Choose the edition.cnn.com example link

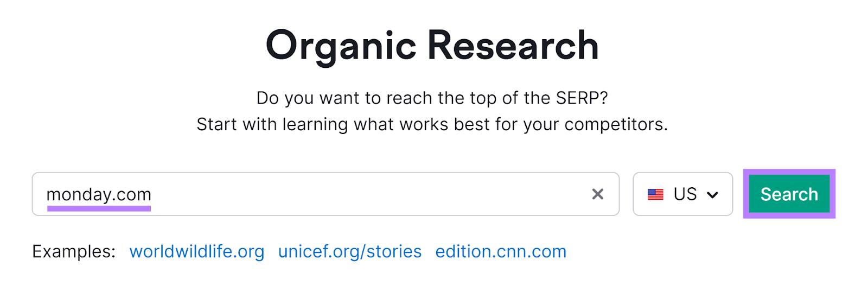[500, 252]
